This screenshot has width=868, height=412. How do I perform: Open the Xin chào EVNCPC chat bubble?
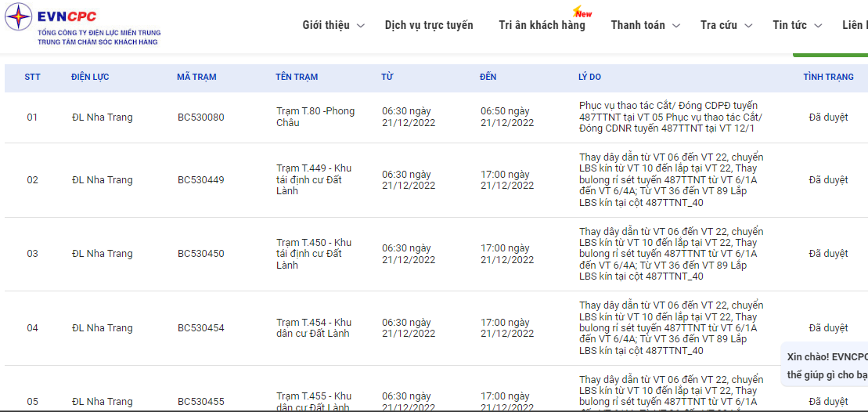[x=826, y=365]
